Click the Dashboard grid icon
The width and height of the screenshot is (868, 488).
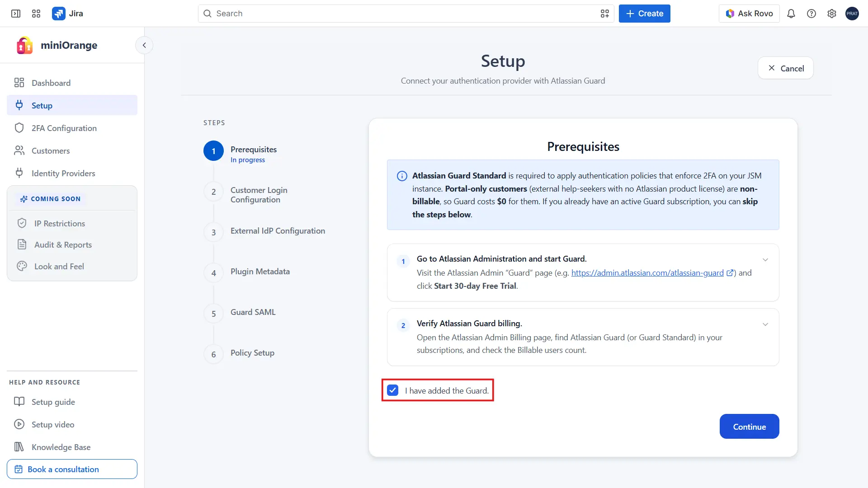[19, 83]
